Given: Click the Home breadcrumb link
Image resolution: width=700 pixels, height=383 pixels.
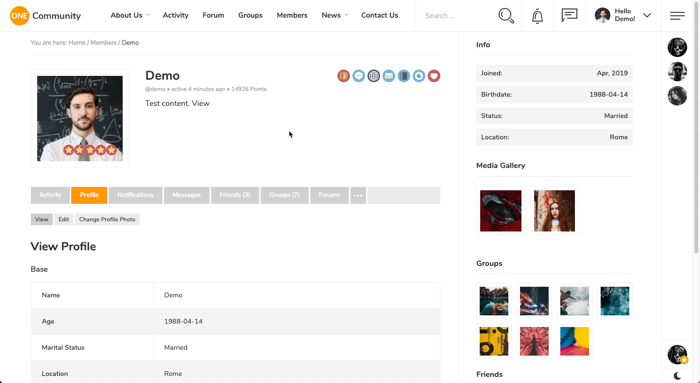Looking at the screenshot, I should 77,43.
